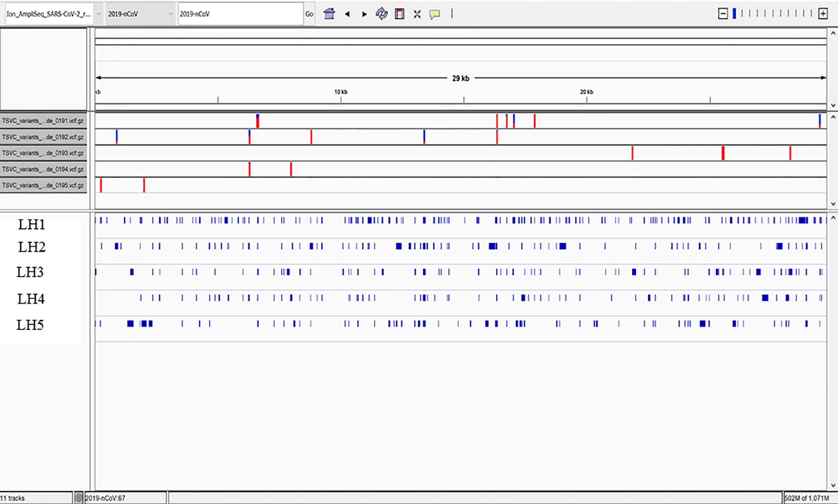Click the Home genome view icon
Image resolution: width=838 pixels, height=504 pixels.
pyautogui.click(x=329, y=14)
